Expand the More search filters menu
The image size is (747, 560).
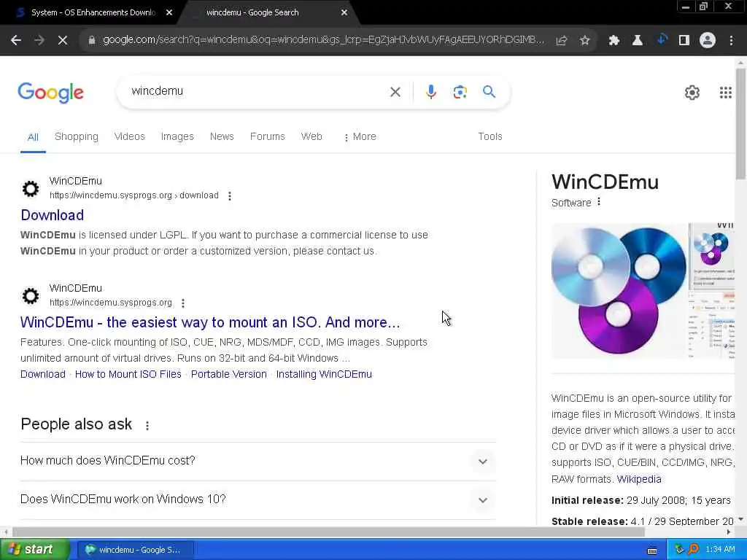pyautogui.click(x=360, y=136)
